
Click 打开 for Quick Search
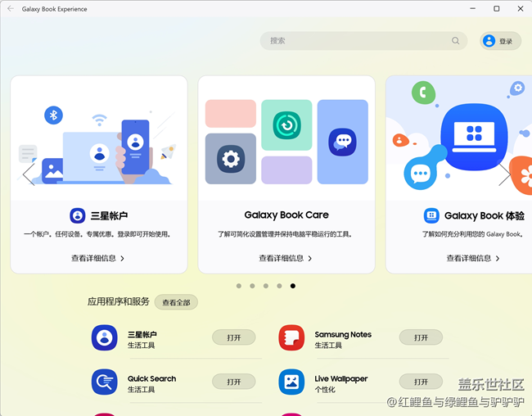click(234, 382)
